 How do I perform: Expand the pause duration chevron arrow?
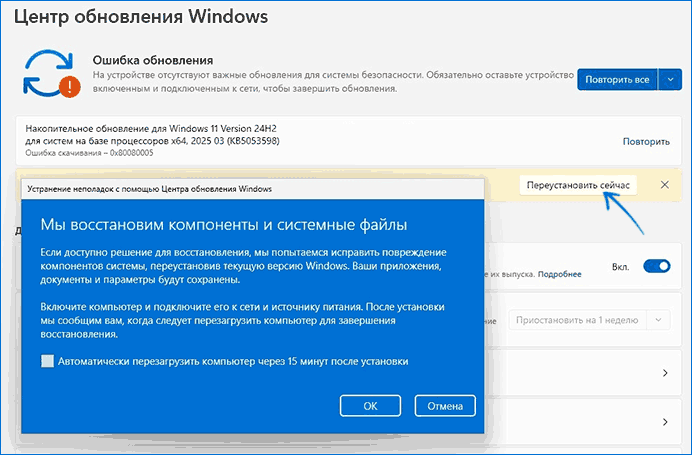pos(658,320)
